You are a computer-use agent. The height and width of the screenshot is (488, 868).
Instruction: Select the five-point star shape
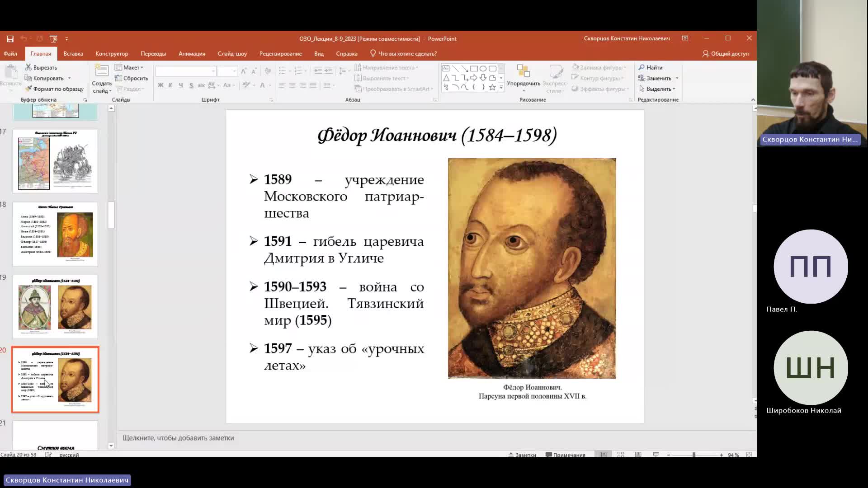click(492, 88)
